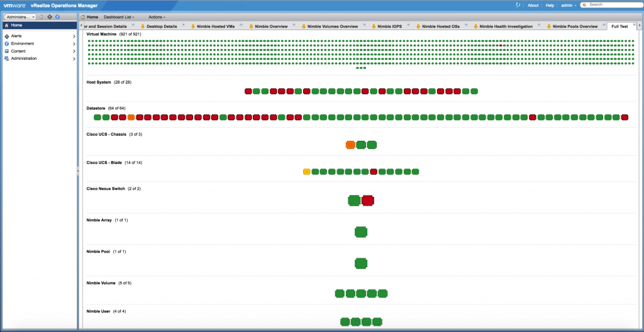Image resolution: width=644 pixels, height=332 pixels.
Task: Select the red Cisco Nexus Switch object
Action: pyautogui.click(x=367, y=201)
